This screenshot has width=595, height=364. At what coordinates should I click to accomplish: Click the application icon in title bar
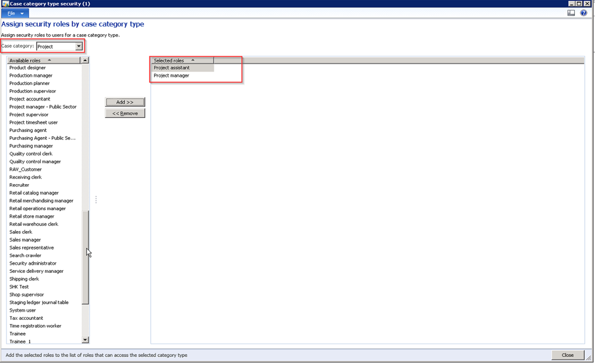[x=5, y=3]
